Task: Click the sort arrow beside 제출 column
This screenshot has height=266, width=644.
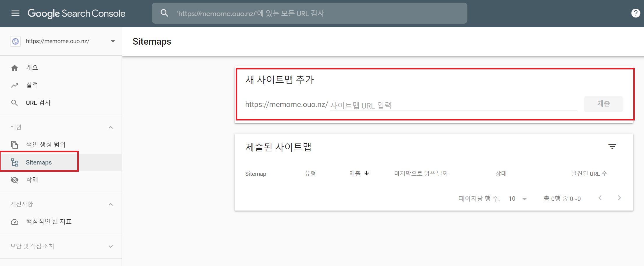Action: pyautogui.click(x=367, y=173)
